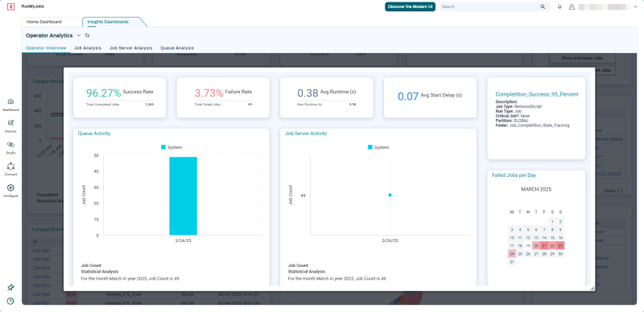This screenshot has width=644, height=312.
Task: Select March 20 in Failed Jobs calendar
Action: point(536,246)
